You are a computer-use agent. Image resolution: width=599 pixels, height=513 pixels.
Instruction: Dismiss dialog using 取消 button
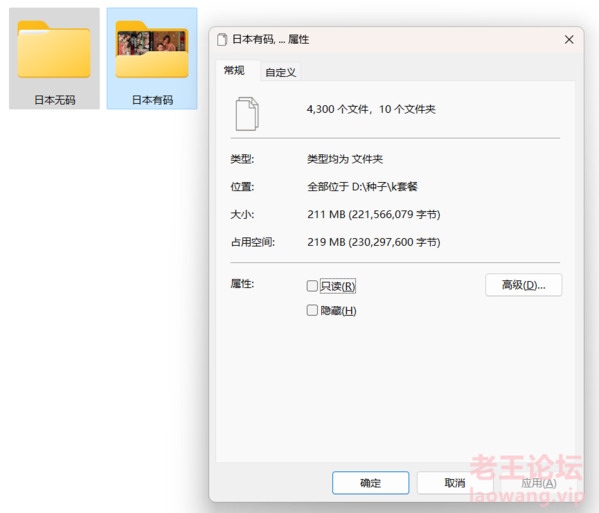click(x=455, y=483)
